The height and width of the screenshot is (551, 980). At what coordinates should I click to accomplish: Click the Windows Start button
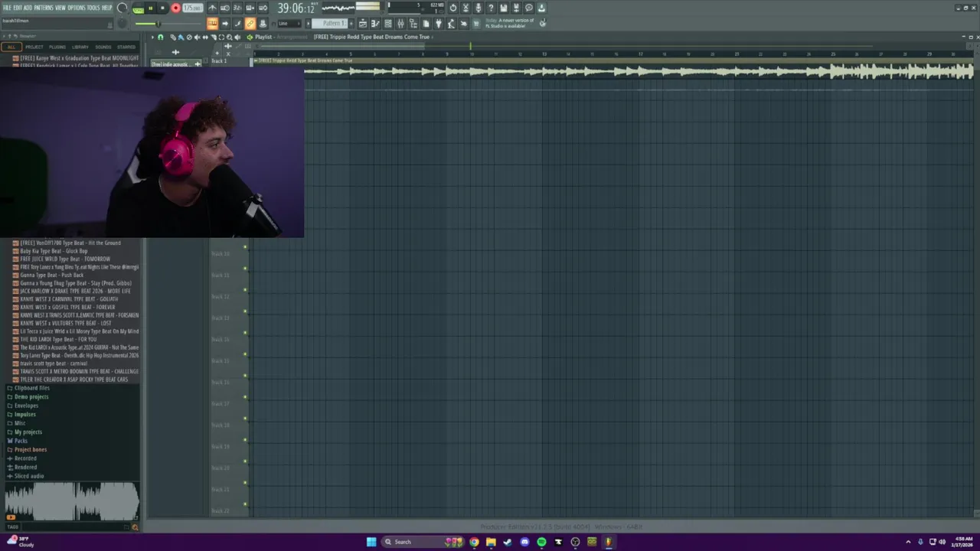pyautogui.click(x=371, y=542)
